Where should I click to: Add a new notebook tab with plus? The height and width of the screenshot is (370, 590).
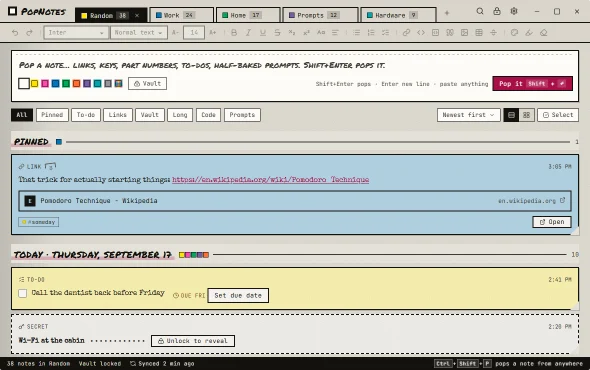pyautogui.click(x=447, y=13)
